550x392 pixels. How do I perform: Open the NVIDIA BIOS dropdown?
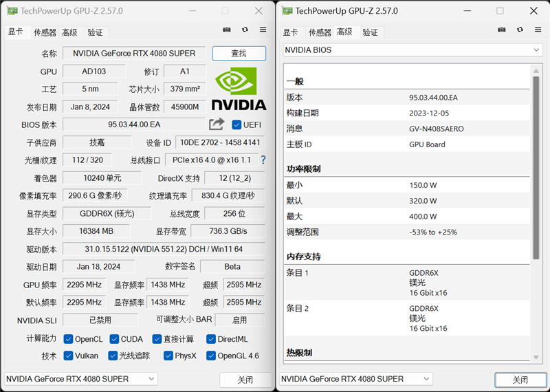(413, 50)
